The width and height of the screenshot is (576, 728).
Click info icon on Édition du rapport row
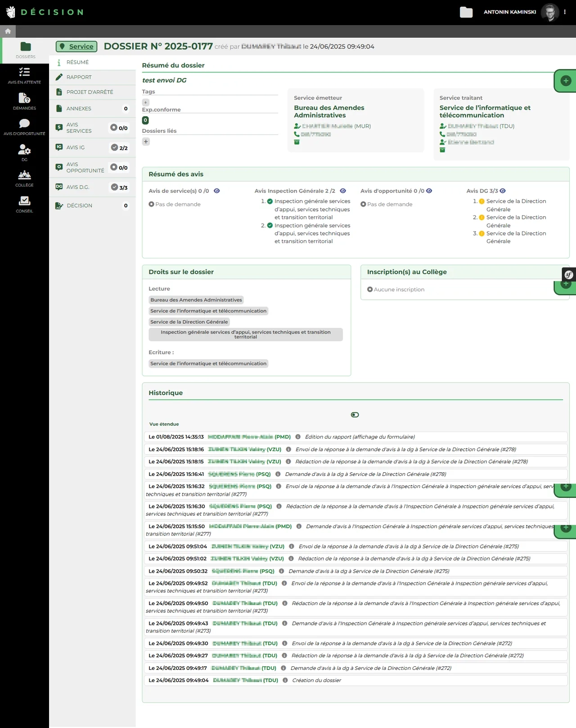tap(298, 437)
